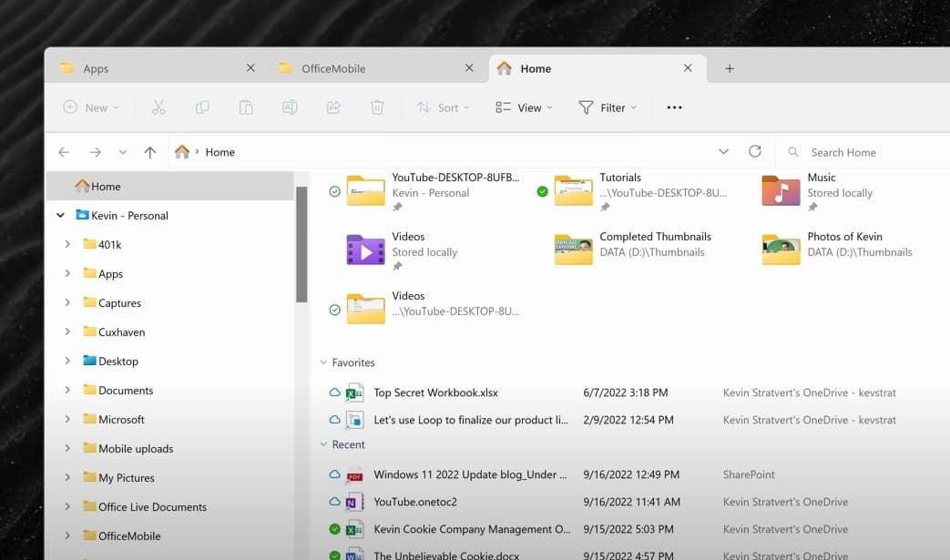Open the See more ellipsis menu
Image resolution: width=950 pixels, height=560 pixels.
pyautogui.click(x=674, y=107)
